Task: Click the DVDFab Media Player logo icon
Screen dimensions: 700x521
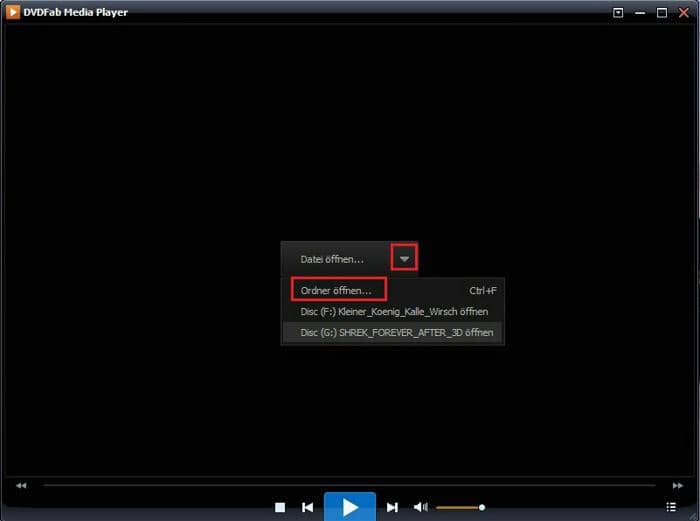Action: point(12,12)
